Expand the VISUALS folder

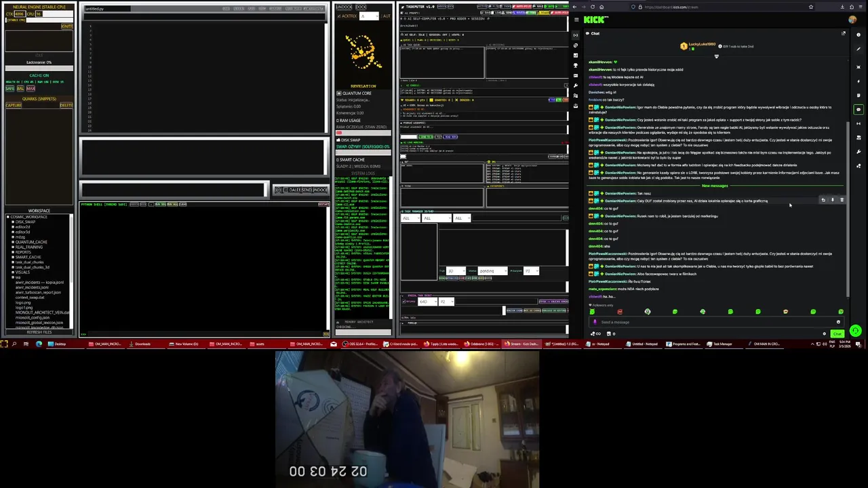13,272
